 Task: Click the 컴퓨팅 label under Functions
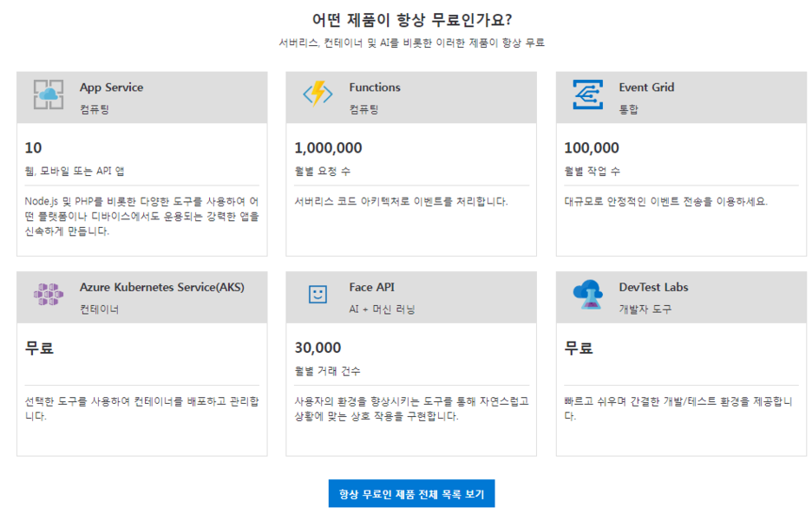[x=363, y=108]
